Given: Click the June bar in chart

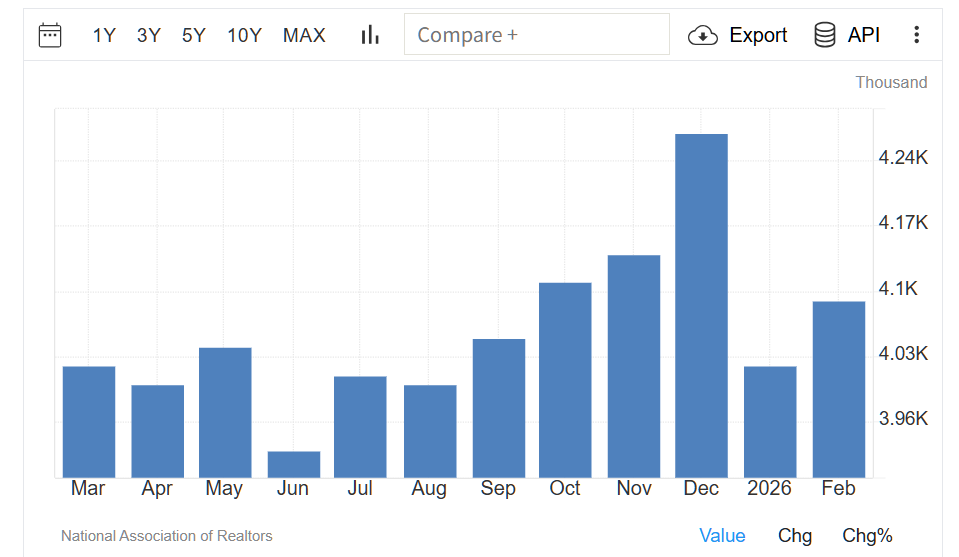Looking at the screenshot, I should tap(294, 465).
